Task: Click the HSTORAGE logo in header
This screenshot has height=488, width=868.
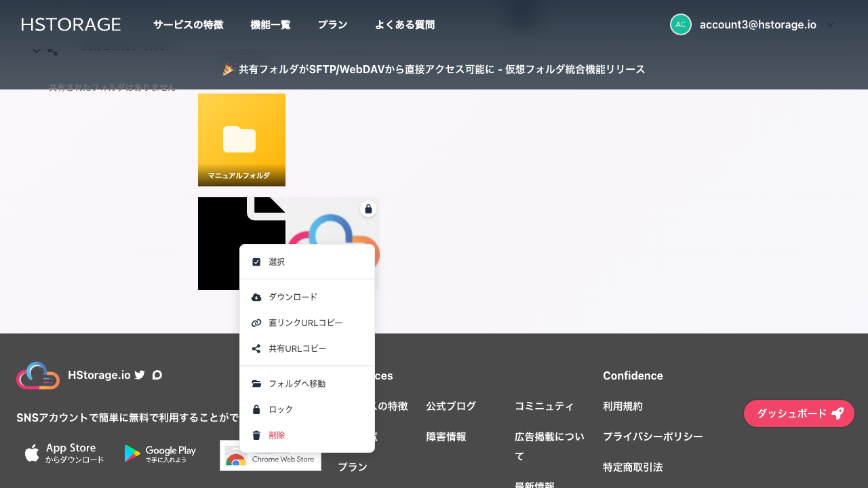Action: click(x=71, y=24)
